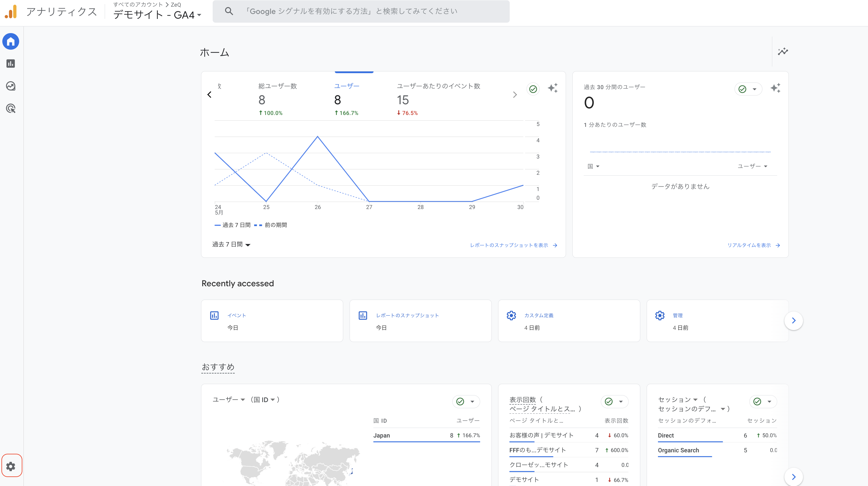The height and width of the screenshot is (486, 868).
Task: Click the Insights sparkle icon on the realtime card
Action: pyautogui.click(x=775, y=88)
